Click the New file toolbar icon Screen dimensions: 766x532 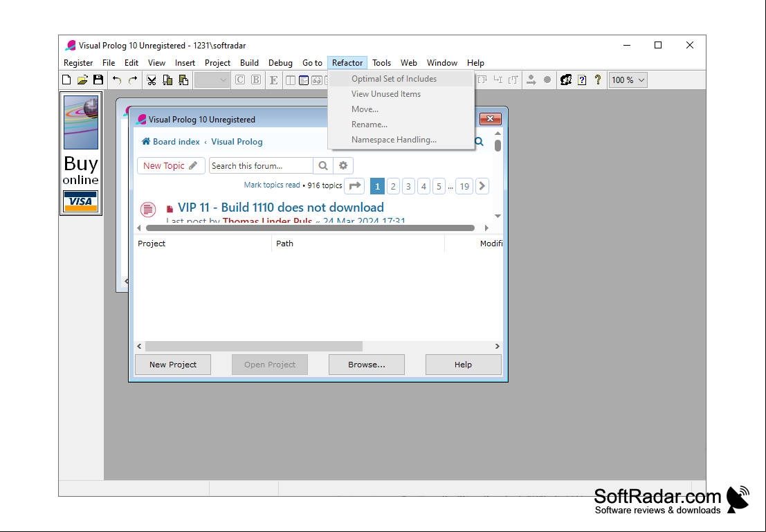click(x=66, y=80)
